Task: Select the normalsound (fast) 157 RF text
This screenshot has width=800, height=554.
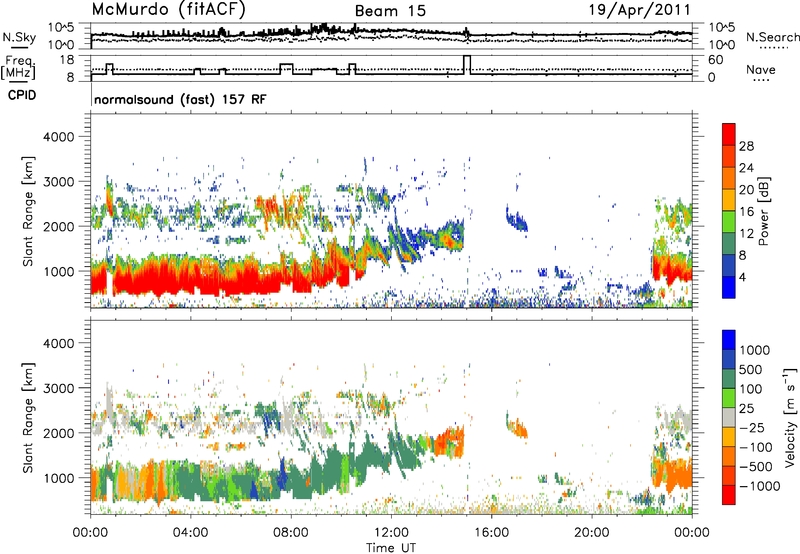Action: 180,99
